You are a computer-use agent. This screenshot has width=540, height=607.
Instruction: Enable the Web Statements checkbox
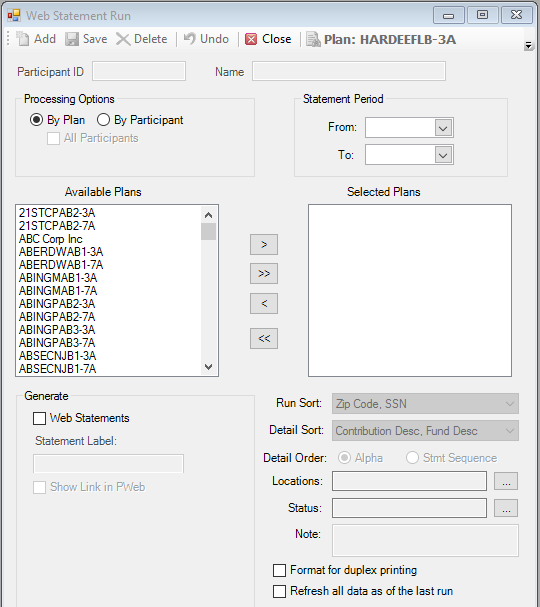coord(39,418)
